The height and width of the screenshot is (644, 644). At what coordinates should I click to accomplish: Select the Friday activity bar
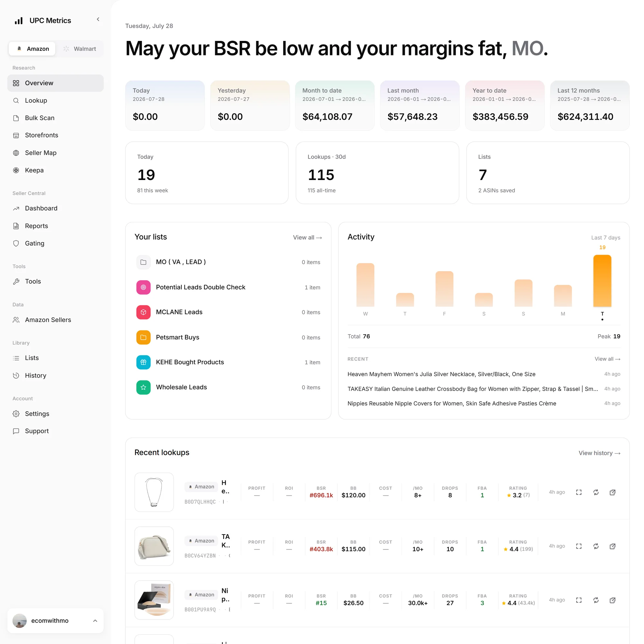(444, 289)
